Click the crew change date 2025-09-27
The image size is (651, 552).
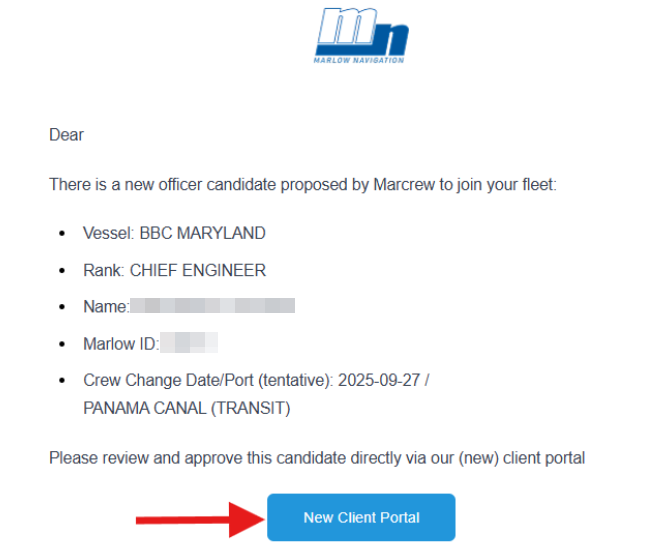(379, 380)
